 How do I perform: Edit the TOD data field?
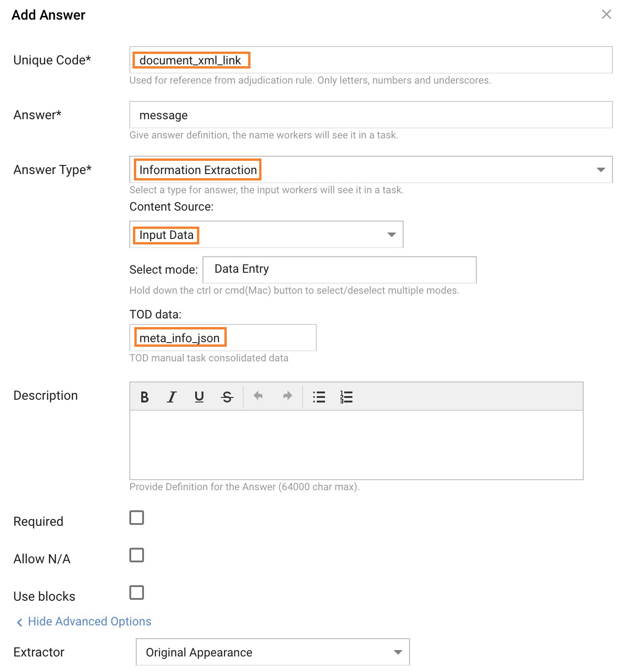[223, 338]
